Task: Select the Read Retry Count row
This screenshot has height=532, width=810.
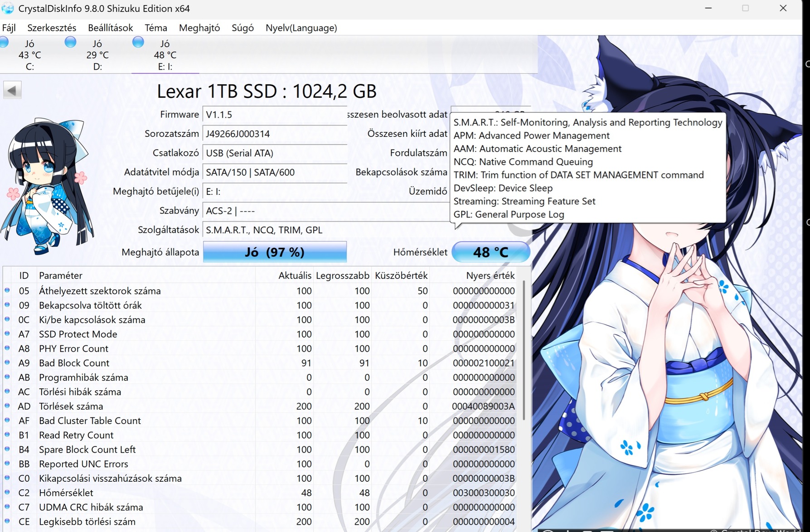Action: tap(260, 435)
